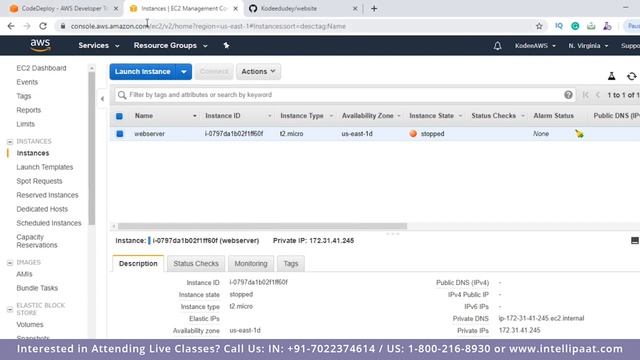This screenshot has height=360, width=640.
Task: Open Events in sidebar
Action: coord(27,82)
